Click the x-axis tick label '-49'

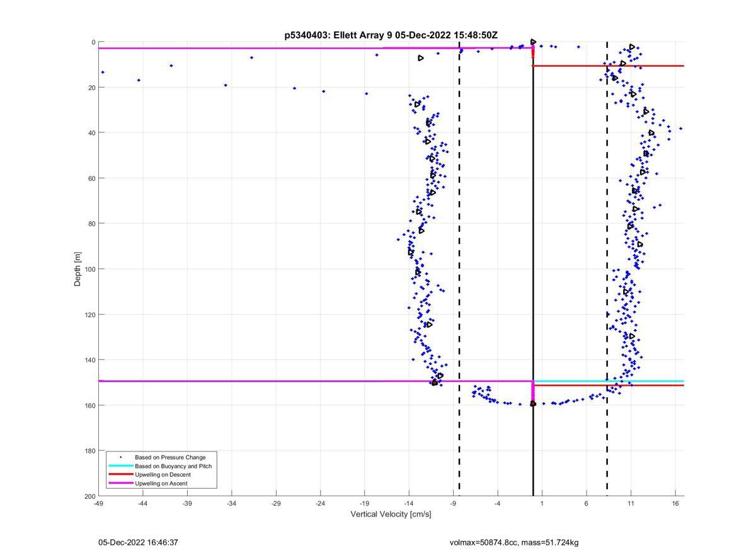tap(98, 503)
